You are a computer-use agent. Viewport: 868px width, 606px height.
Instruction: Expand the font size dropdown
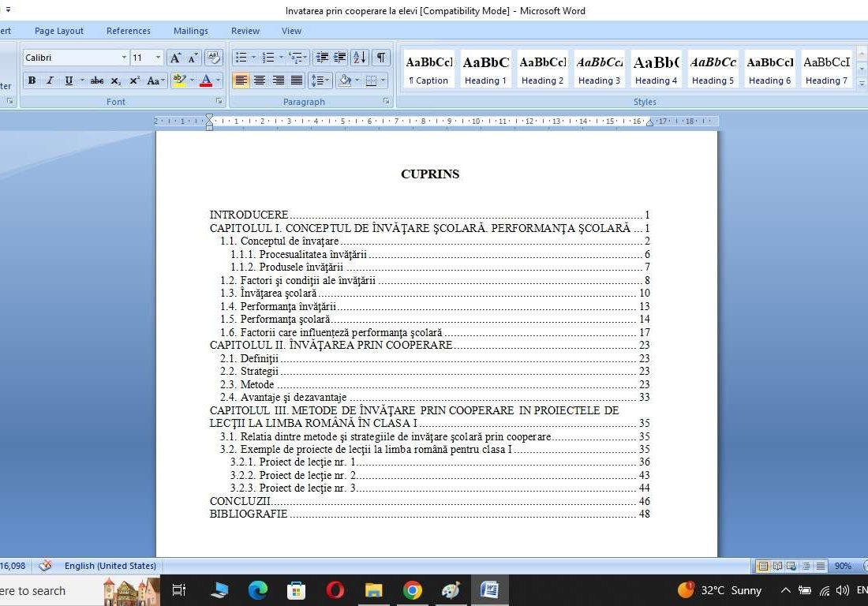(x=158, y=58)
